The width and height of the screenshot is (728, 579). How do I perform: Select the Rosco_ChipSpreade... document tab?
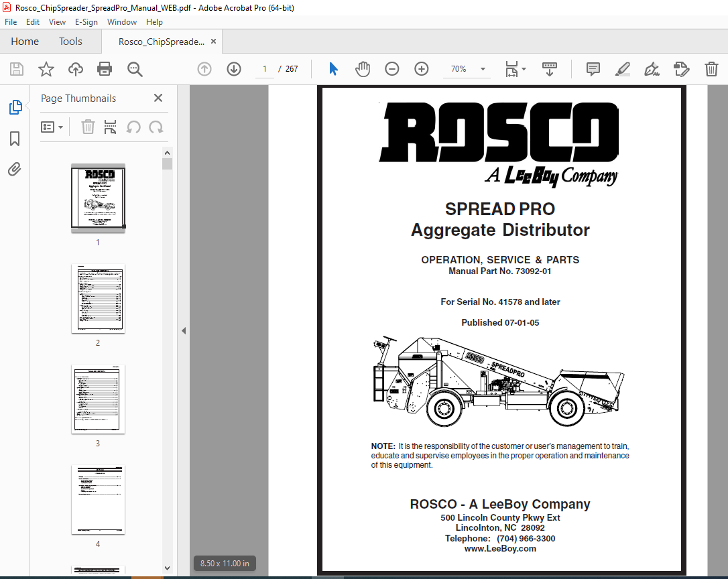tap(161, 42)
